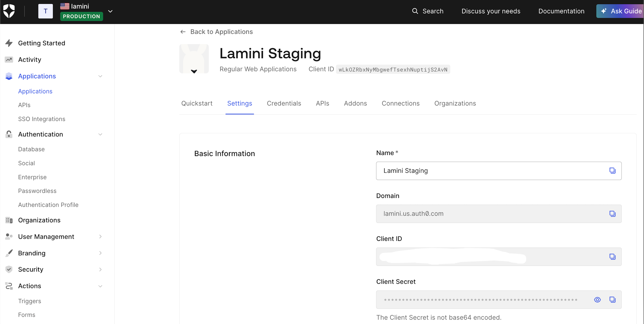
Task: Select the Settings tab
Action: [240, 103]
